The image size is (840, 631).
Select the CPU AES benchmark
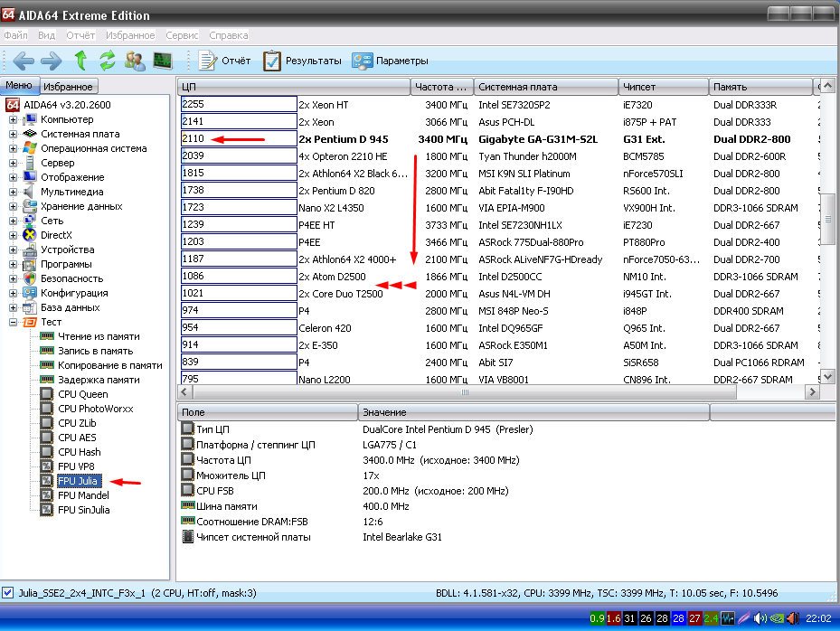[69, 438]
